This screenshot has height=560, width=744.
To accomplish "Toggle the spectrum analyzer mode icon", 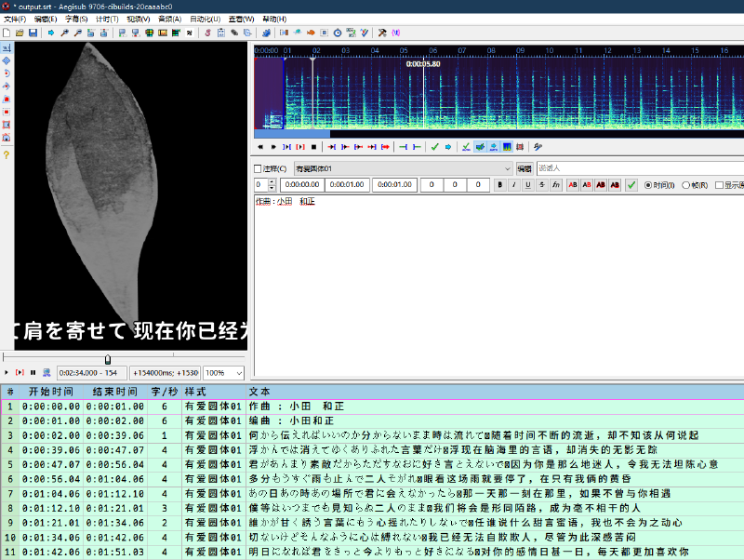I will [507, 146].
